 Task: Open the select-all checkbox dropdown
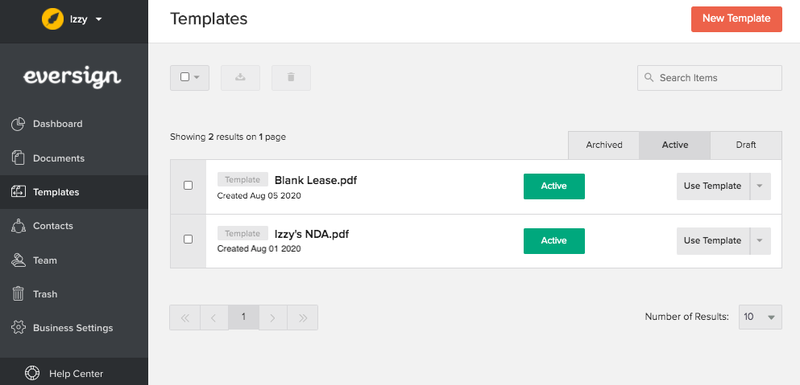[x=189, y=78]
